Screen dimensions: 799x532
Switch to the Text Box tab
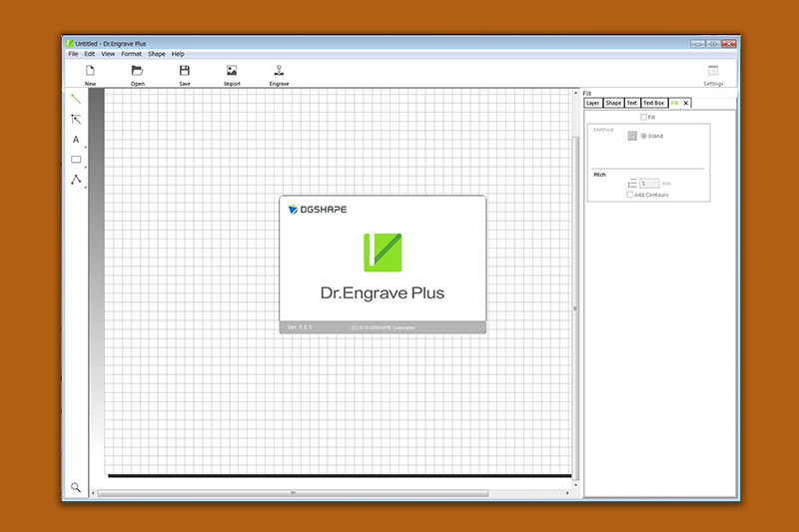tap(653, 103)
